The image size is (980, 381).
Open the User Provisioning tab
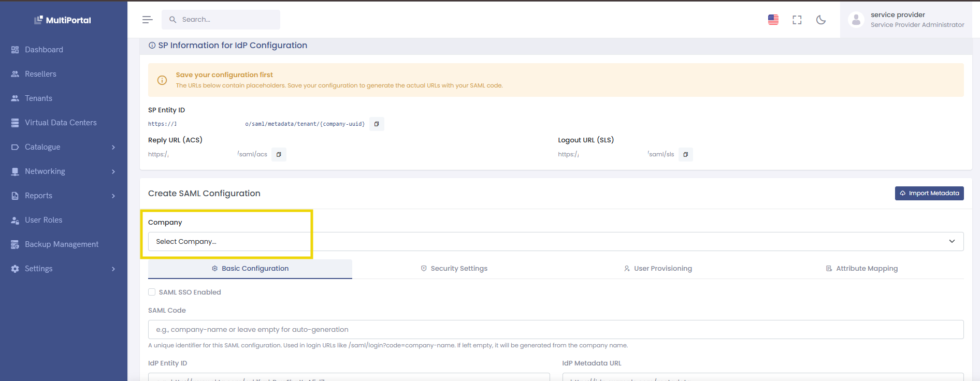[658, 269]
